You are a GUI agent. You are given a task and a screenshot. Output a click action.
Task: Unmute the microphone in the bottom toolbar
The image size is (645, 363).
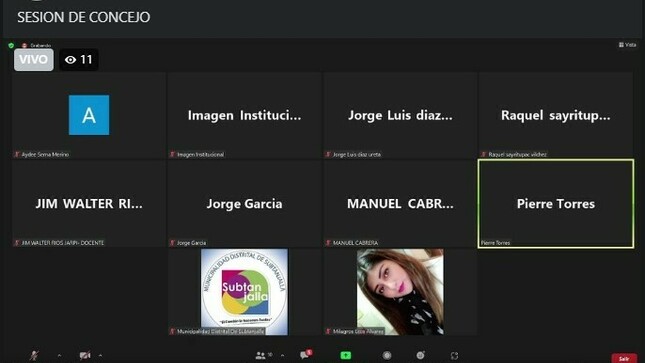[34, 355]
